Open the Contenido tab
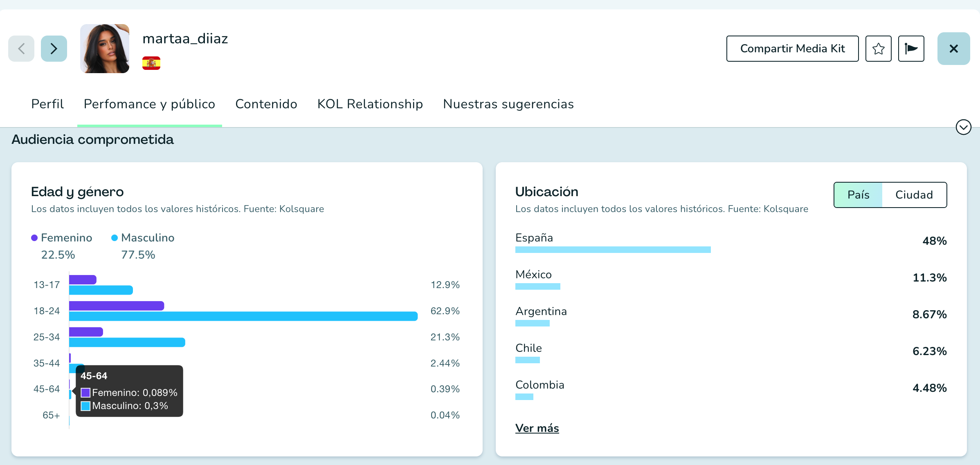 [266, 104]
